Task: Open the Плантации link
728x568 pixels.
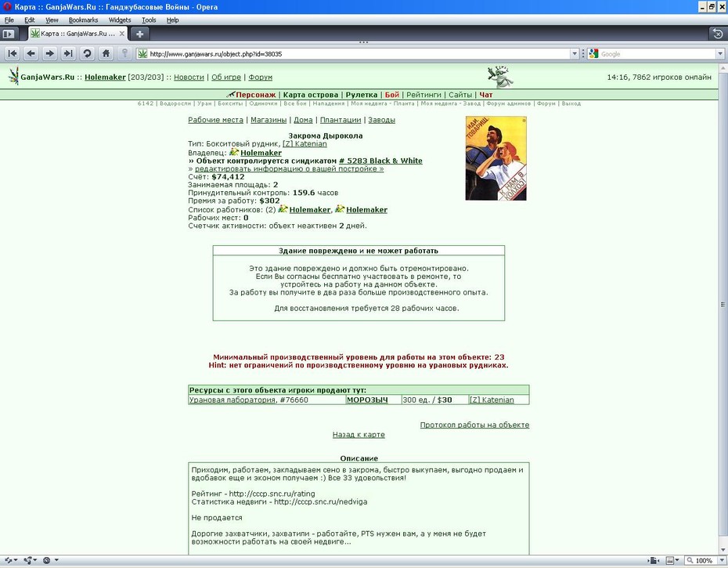Action: click(341, 120)
